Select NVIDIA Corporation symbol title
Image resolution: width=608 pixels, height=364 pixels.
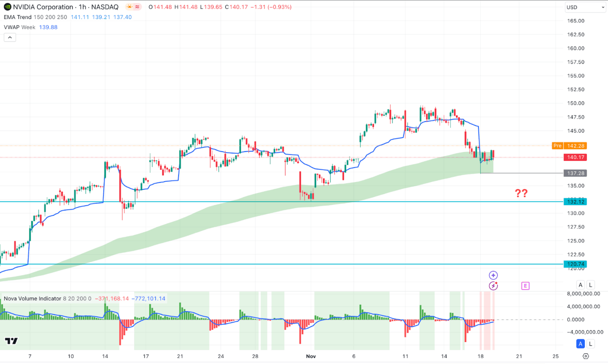[x=43, y=7]
